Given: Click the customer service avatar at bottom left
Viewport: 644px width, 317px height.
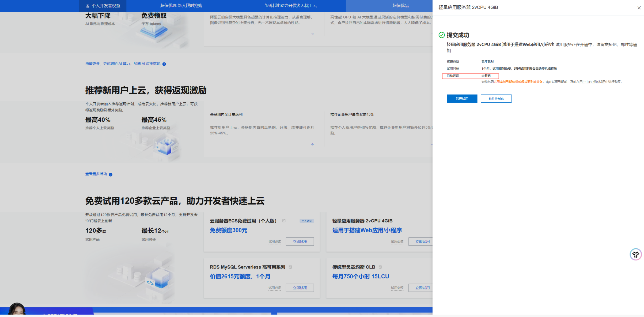Looking at the screenshot, I should pyautogui.click(x=17, y=309).
